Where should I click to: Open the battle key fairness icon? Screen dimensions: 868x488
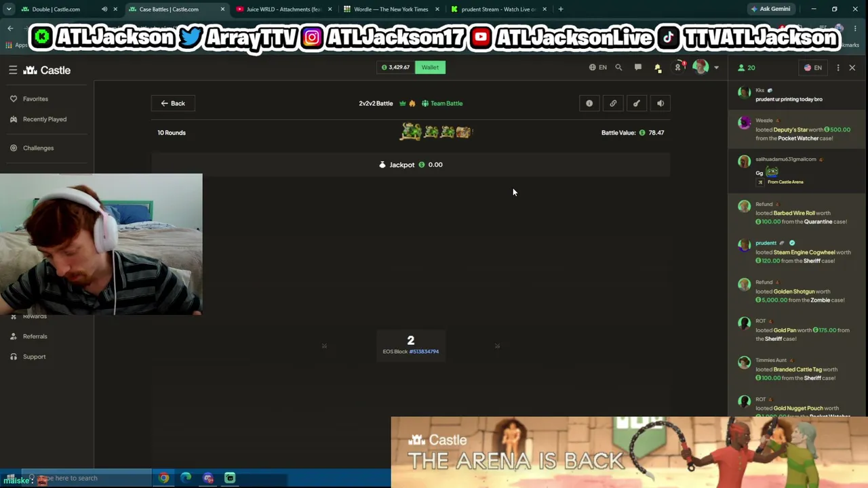click(x=637, y=103)
